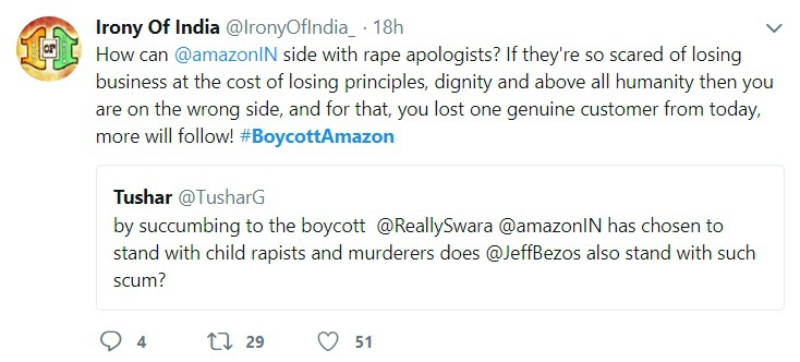Open the @IronyOfIndia_ handle

click(290, 28)
